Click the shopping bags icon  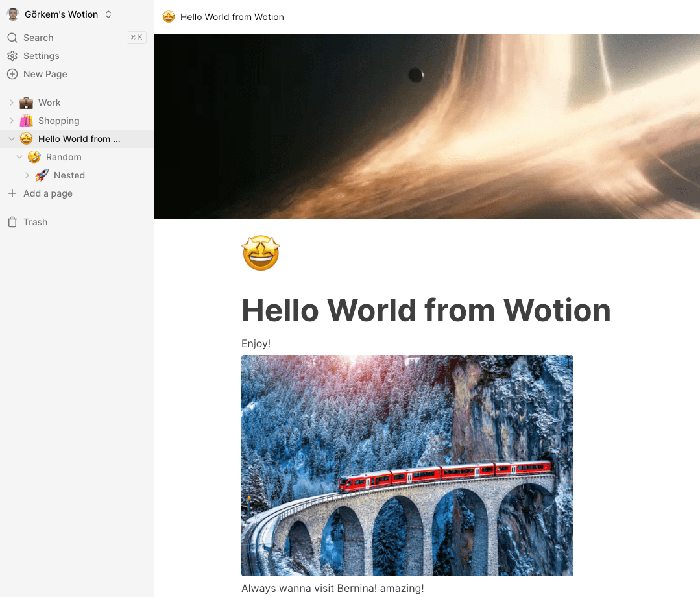click(26, 121)
